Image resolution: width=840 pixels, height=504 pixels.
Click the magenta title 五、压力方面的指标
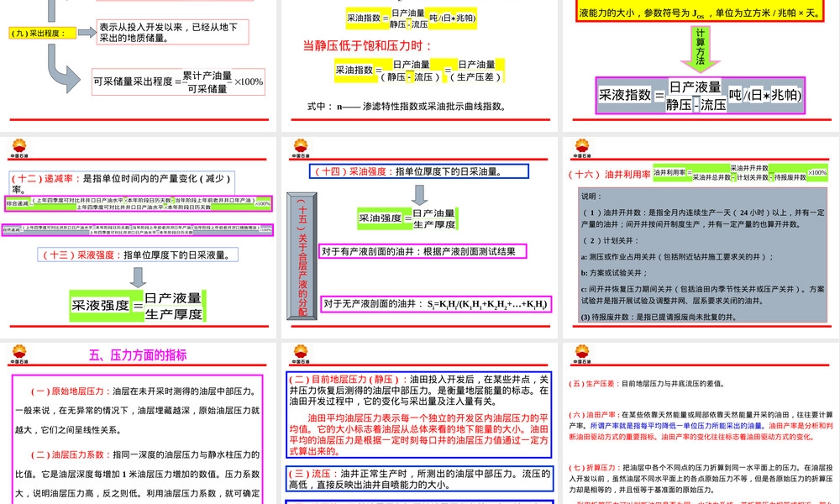[x=138, y=354]
